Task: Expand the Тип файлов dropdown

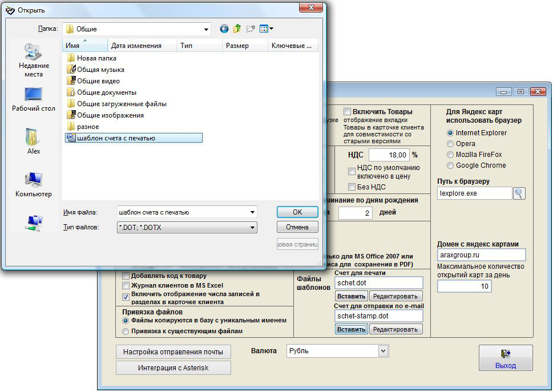Action: [252, 227]
